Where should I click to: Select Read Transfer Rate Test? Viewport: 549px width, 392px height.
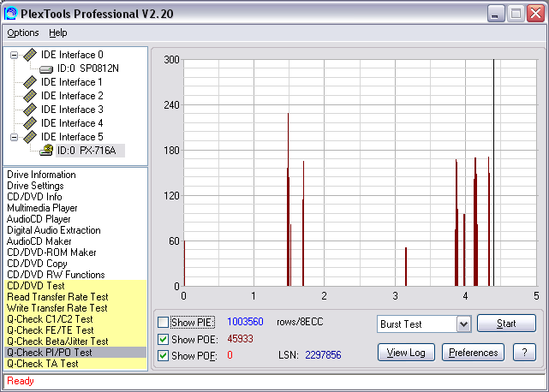pyautogui.click(x=75, y=297)
